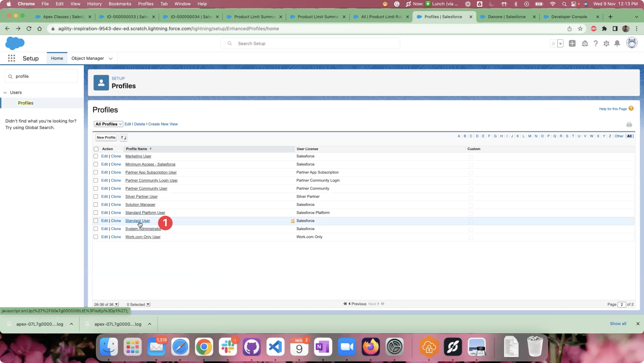Image resolution: width=644 pixels, height=363 pixels.
Task: Open the All Profiles view dropdown
Action: coord(108,124)
